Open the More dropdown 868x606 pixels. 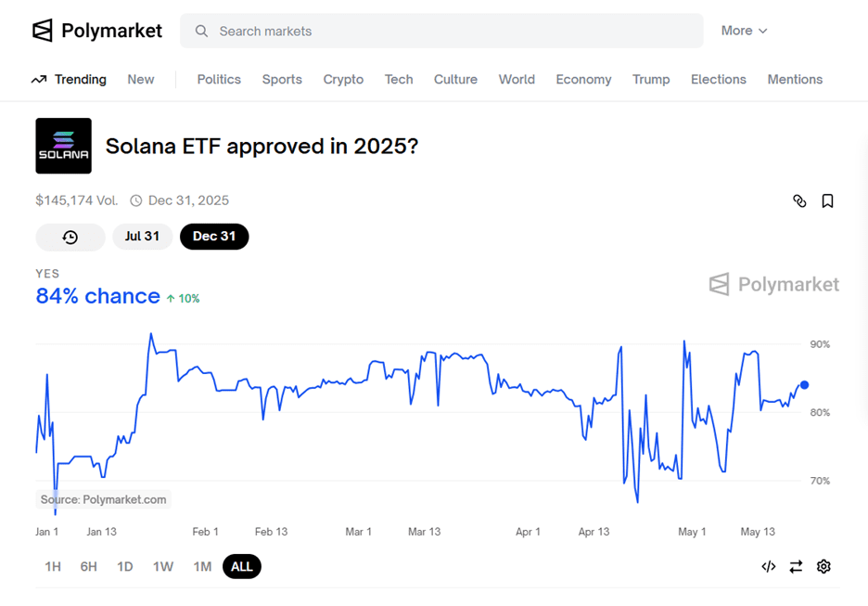point(744,30)
